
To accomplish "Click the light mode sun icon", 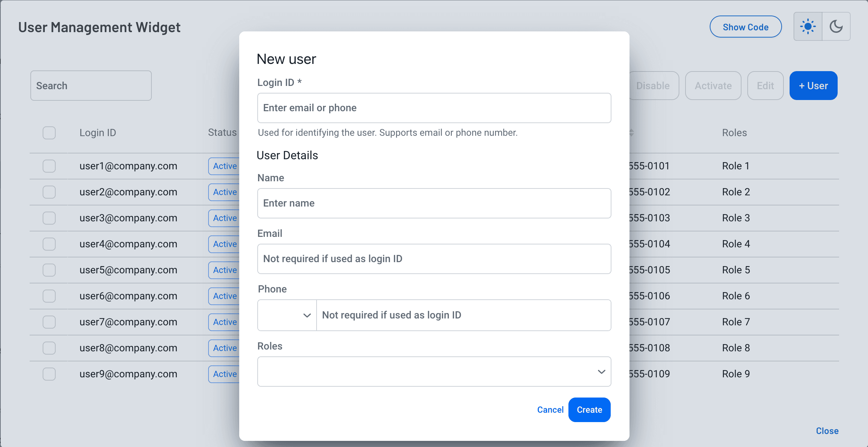I will click(808, 26).
